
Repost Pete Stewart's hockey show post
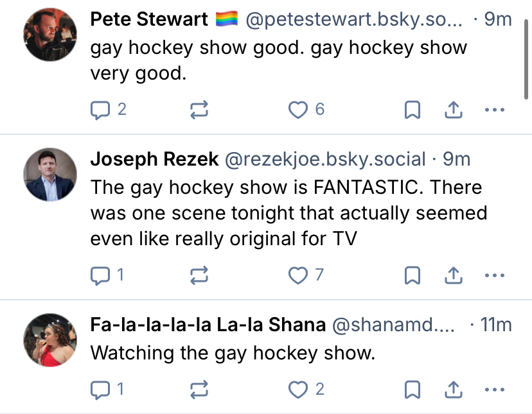pos(200,110)
